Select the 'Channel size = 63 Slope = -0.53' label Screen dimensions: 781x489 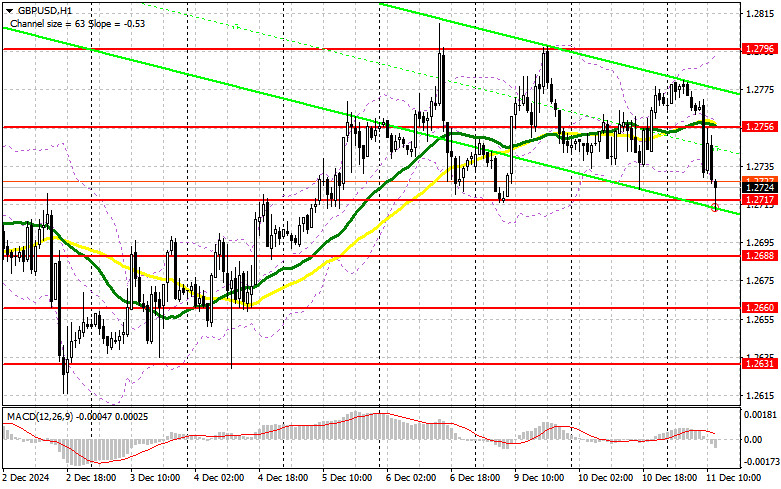pyautogui.click(x=78, y=23)
